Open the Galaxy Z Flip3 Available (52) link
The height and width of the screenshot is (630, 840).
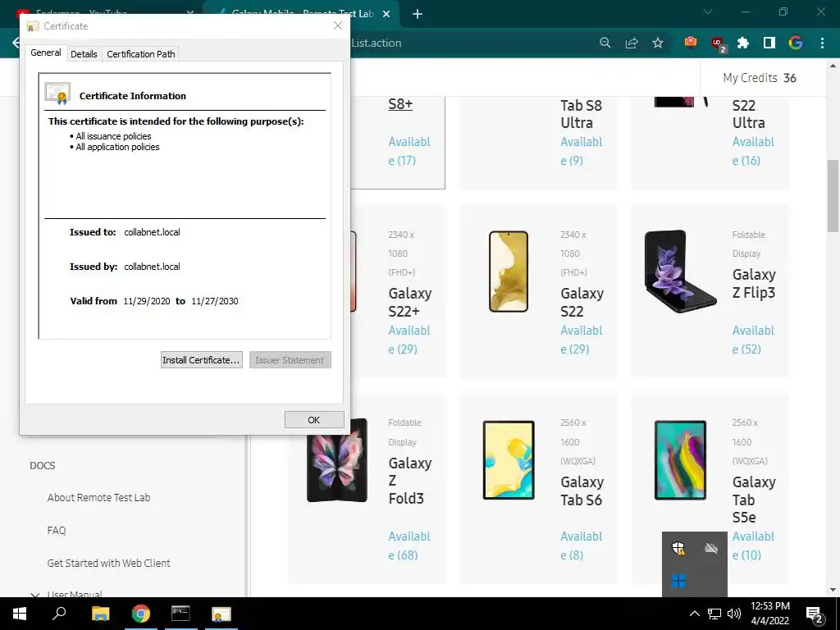coord(753,340)
